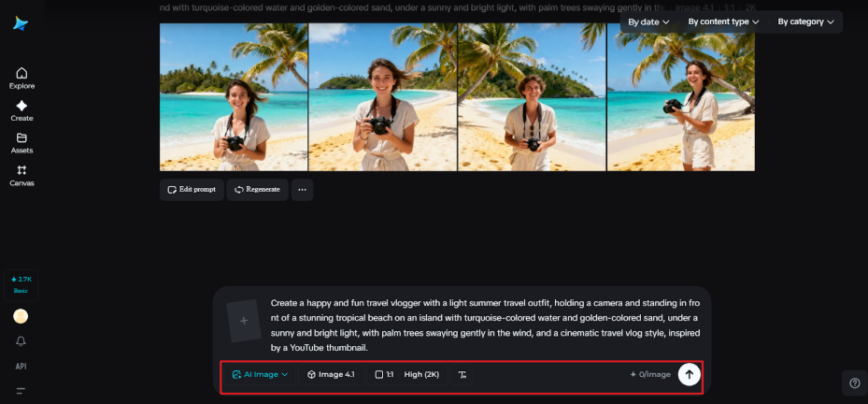Open the AI Image mode dropdown

pos(260,374)
